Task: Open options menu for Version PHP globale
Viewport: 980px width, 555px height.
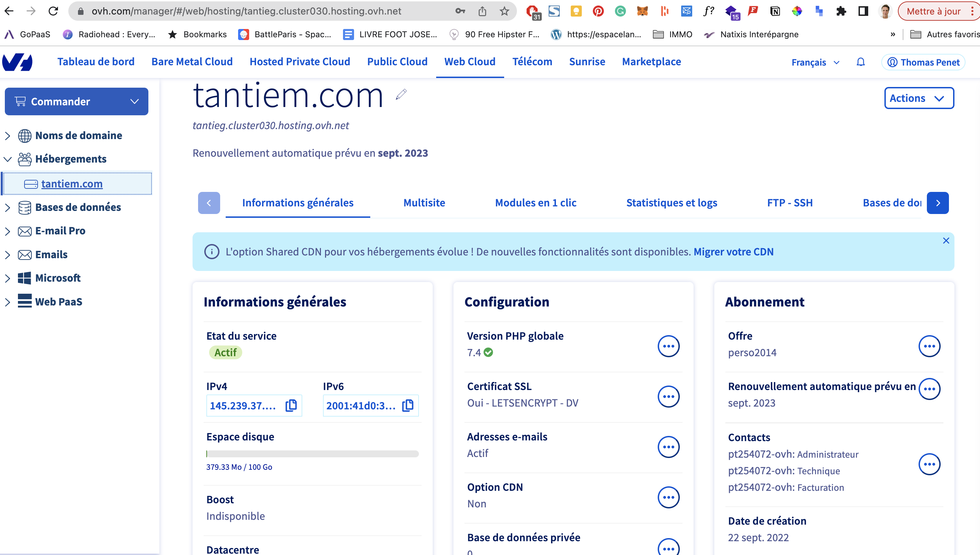Action: (x=668, y=346)
